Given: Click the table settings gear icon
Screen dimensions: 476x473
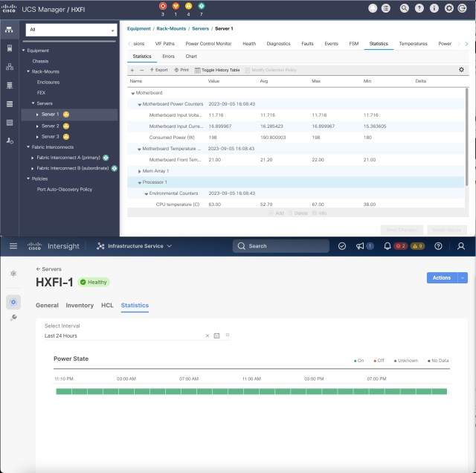Looking at the screenshot, I should [461, 69].
